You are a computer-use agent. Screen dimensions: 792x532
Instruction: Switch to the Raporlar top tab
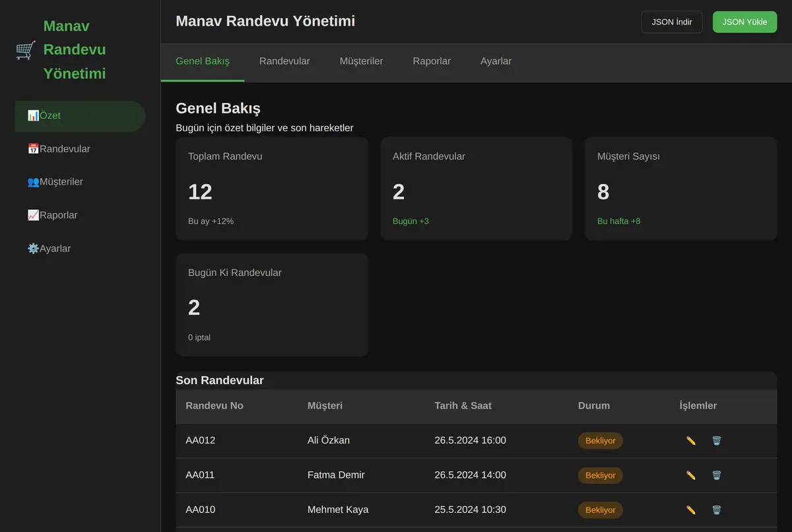coord(432,61)
